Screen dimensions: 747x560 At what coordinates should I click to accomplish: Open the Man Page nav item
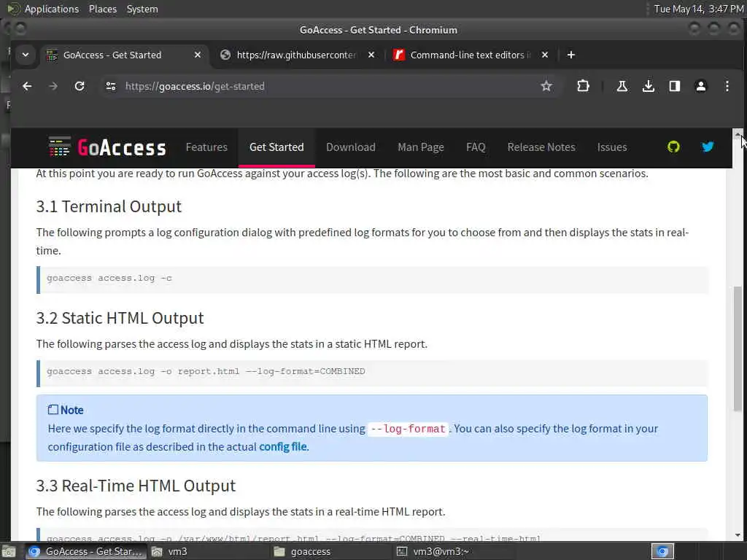[421, 147]
